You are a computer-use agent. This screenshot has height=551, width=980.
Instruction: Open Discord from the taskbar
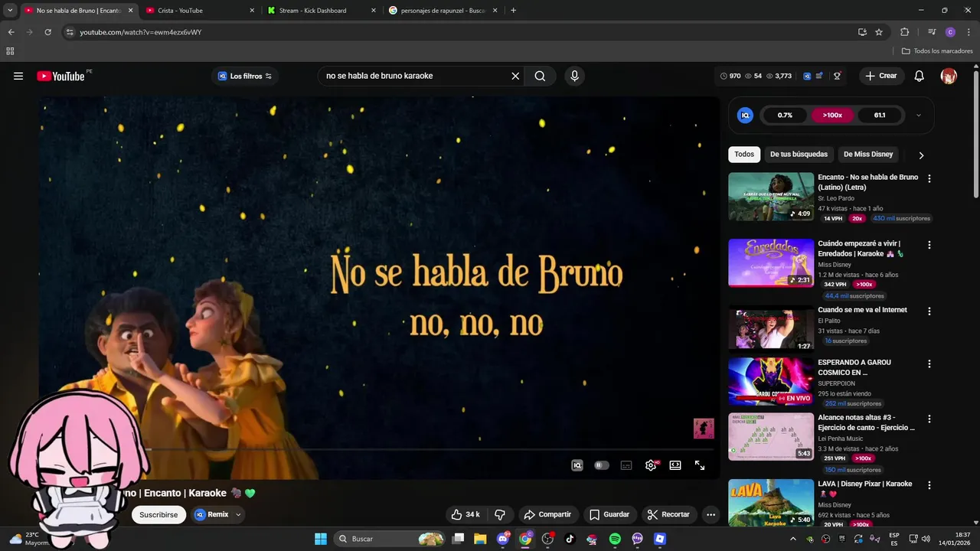tap(503, 539)
